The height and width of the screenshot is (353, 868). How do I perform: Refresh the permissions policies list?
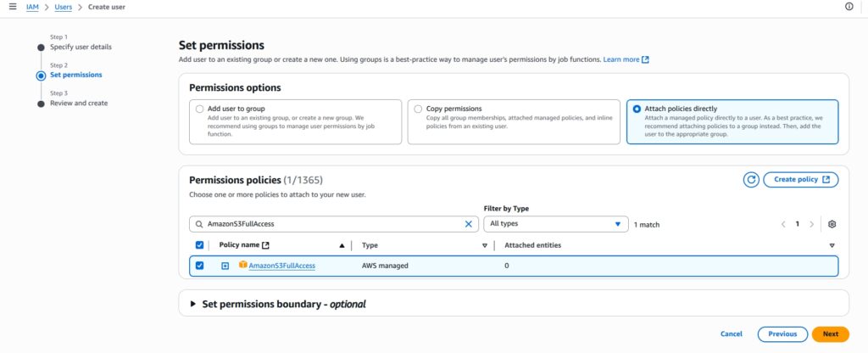point(751,180)
